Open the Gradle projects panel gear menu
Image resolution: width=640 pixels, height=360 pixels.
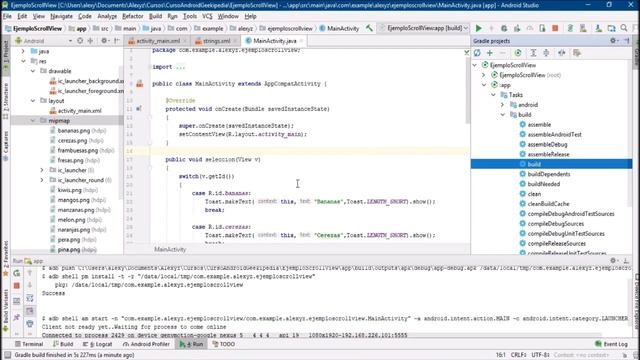613,41
